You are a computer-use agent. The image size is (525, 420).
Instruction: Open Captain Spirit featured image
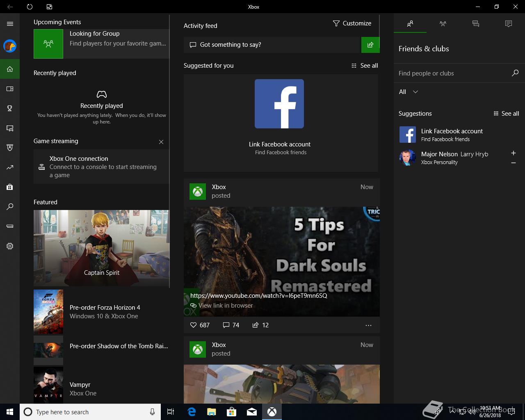point(101,248)
